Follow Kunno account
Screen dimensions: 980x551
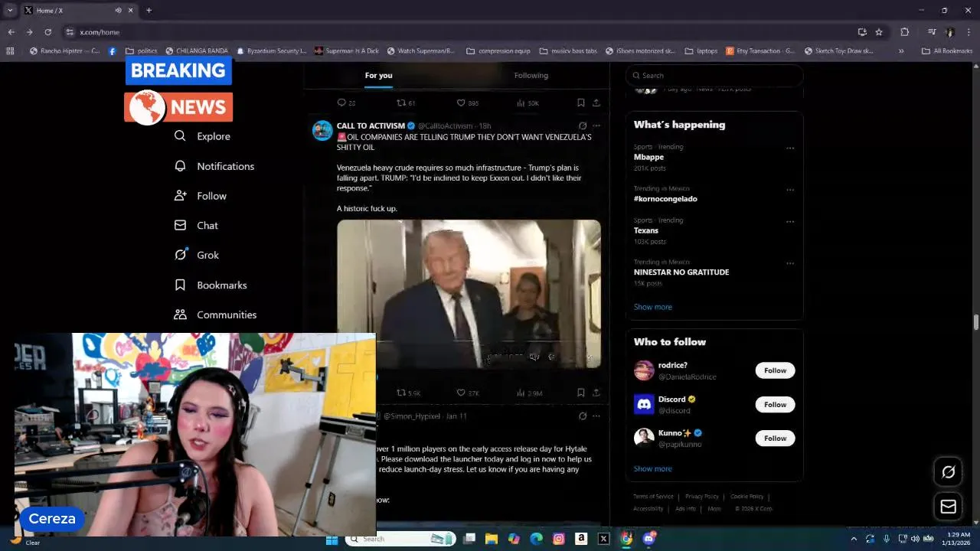click(x=775, y=439)
